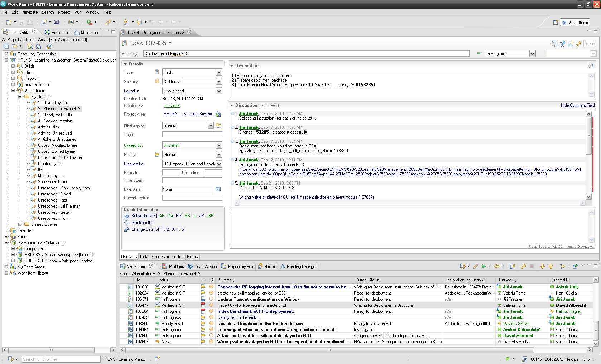Collapse comment 1 by Jiri Janak
The width and height of the screenshot is (601, 364).
coord(232,113)
